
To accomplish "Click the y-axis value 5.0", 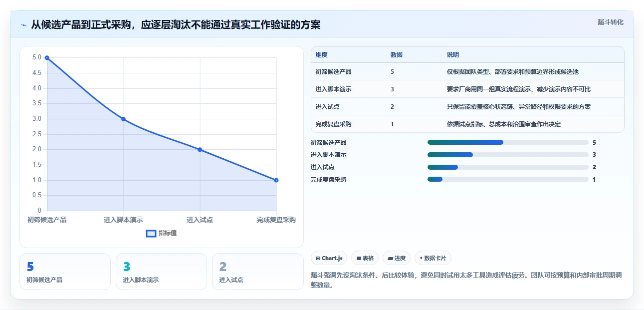I will click(37, 57).
